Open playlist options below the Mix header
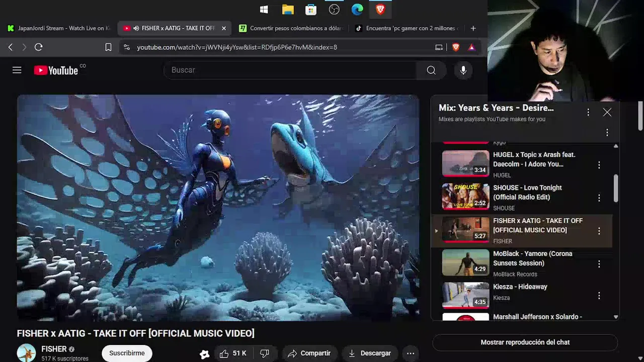 coord(607,132)
